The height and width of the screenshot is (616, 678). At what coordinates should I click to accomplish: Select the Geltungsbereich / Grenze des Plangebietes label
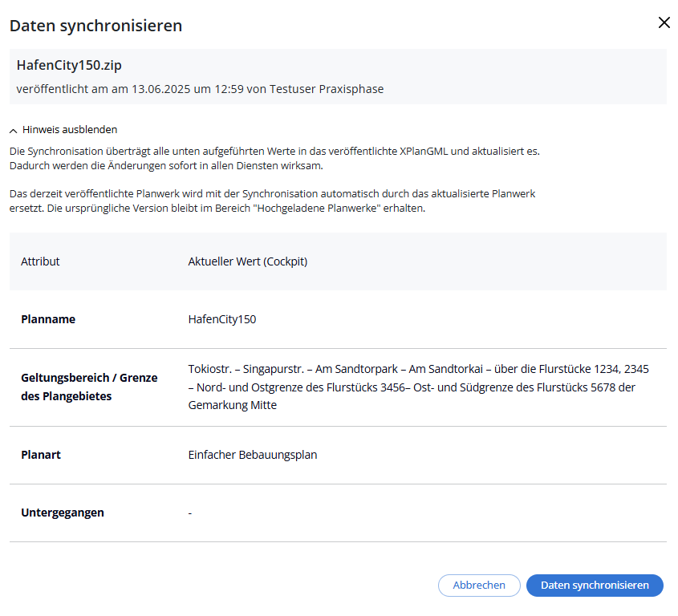(x=89, y=387)
